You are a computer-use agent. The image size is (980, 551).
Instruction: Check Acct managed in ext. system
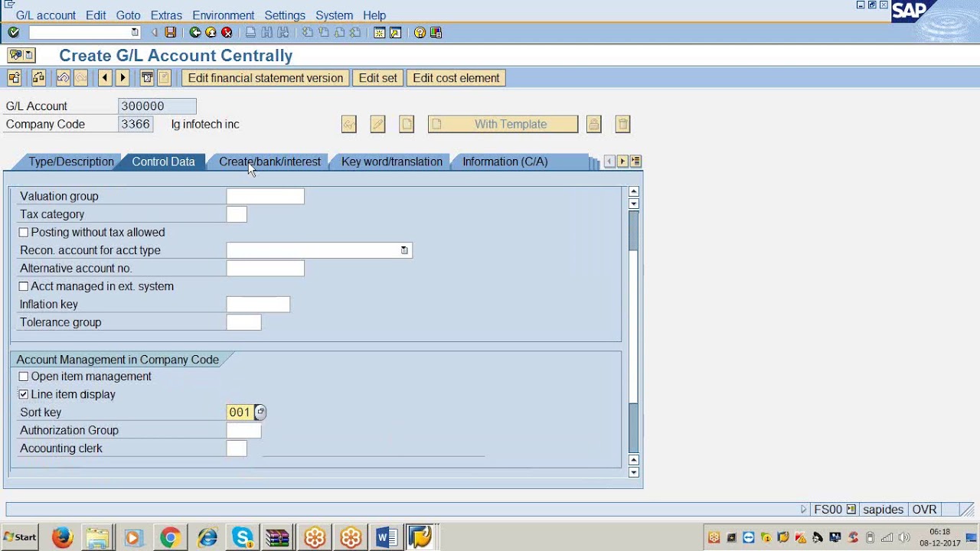point(23,286)
